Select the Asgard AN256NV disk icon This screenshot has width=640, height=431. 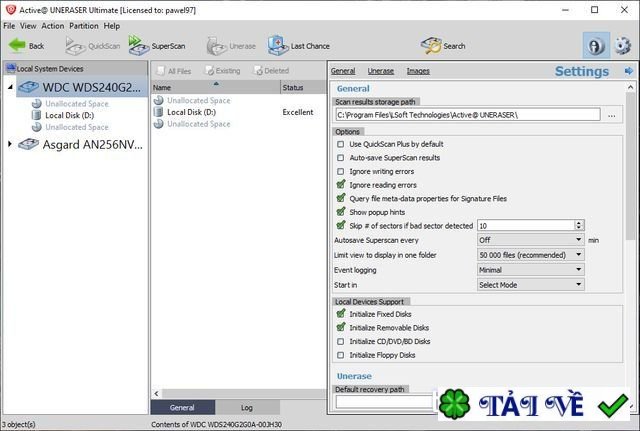point(29,144)
